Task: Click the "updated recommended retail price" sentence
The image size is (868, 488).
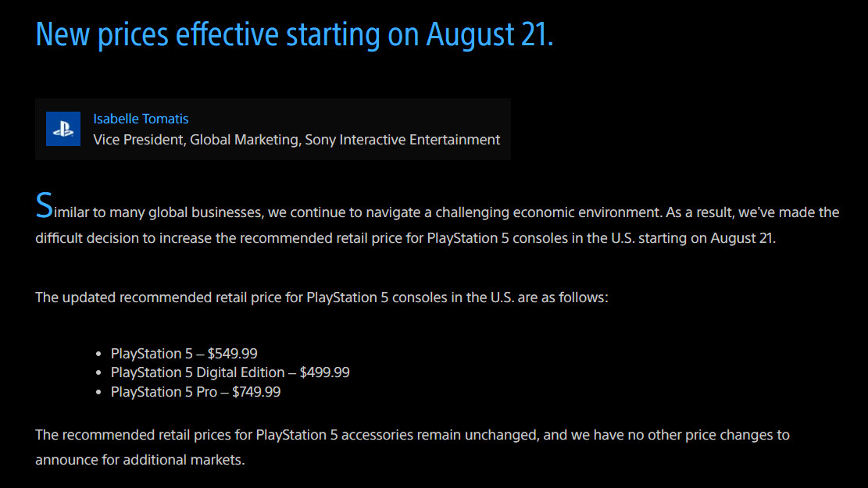Action: (322, 297)
